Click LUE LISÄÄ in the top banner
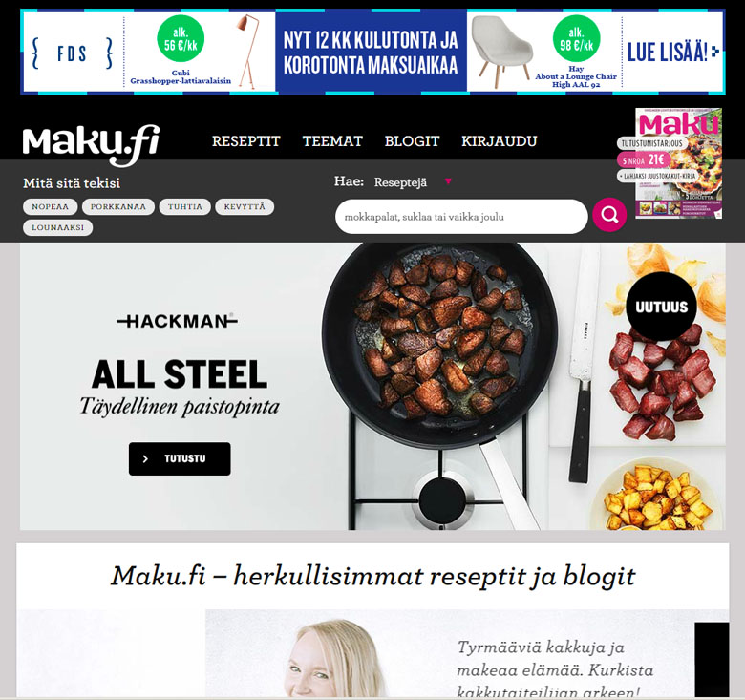Image resolution: width=745 pixels, height=700 pixels. pos(672,52)
